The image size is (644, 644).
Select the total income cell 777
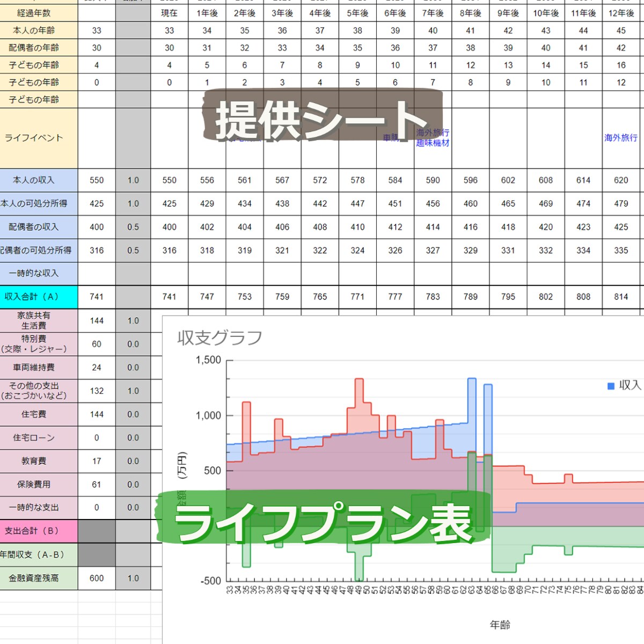point(395,297)
